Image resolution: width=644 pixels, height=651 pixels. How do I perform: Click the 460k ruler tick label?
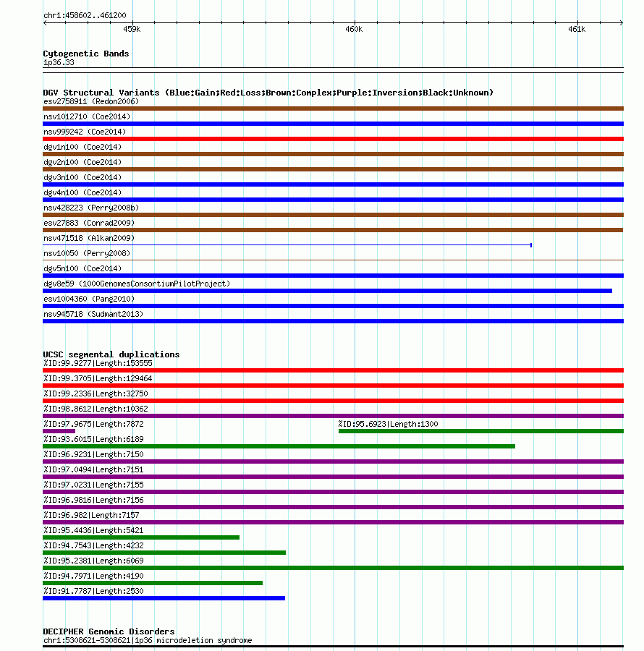354,29
